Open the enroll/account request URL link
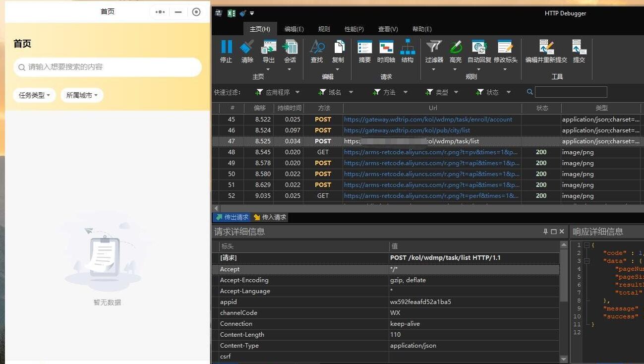Viewport: 644px width, 364px height. coord(428,120)
